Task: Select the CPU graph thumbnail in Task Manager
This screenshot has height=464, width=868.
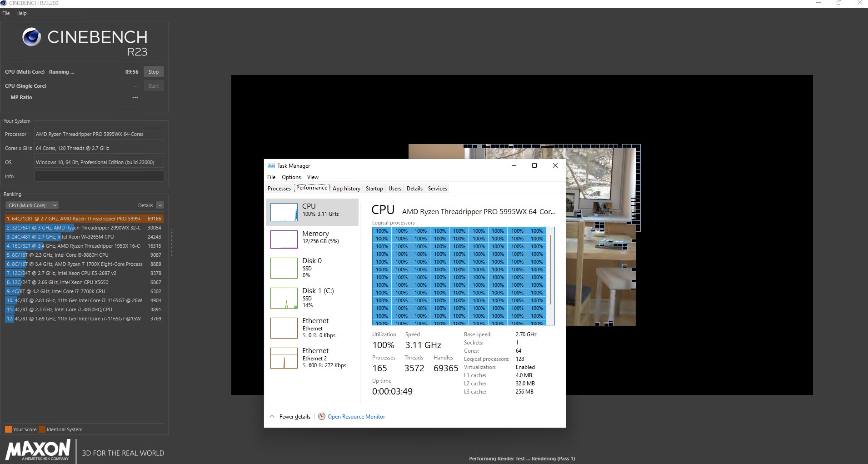Action: click(x=284, y=212)
